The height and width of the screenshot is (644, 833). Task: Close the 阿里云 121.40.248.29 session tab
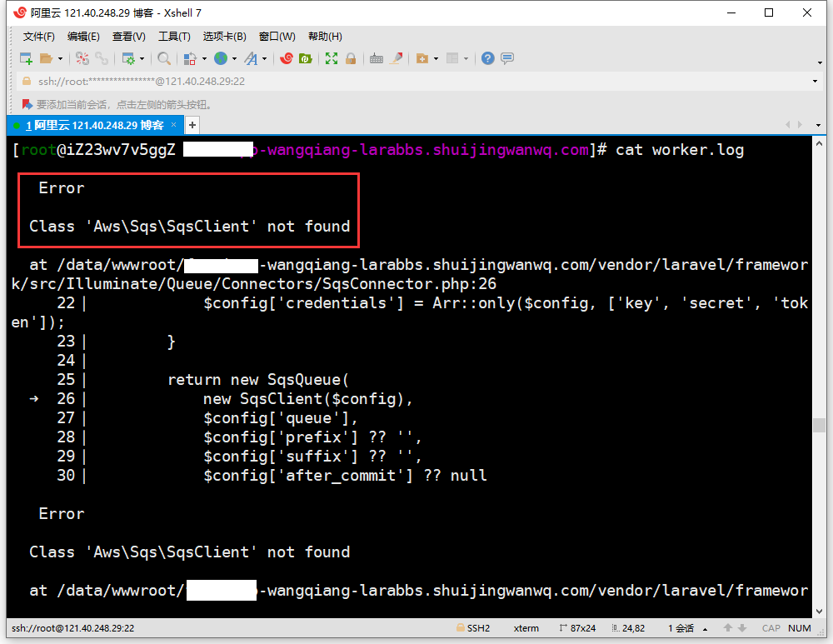point(174,125)
